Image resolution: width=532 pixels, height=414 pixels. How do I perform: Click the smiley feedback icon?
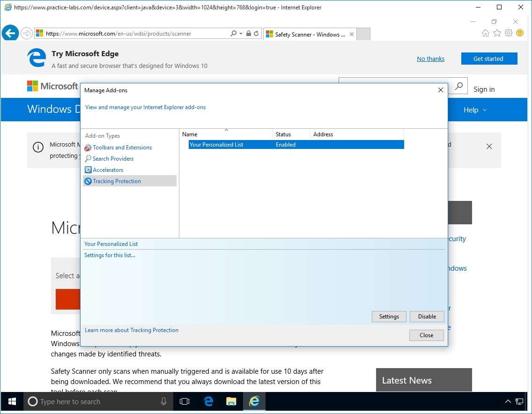519,33
